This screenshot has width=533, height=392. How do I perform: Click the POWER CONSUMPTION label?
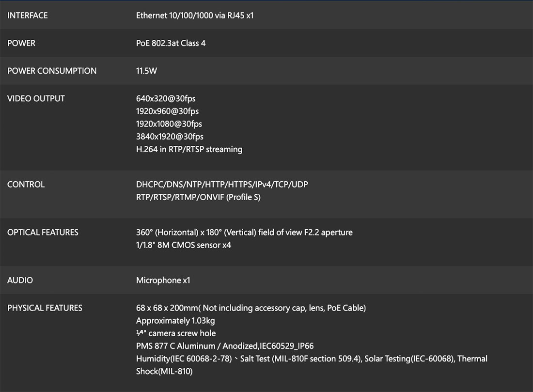pyautogui.click(x=52, y=71)
